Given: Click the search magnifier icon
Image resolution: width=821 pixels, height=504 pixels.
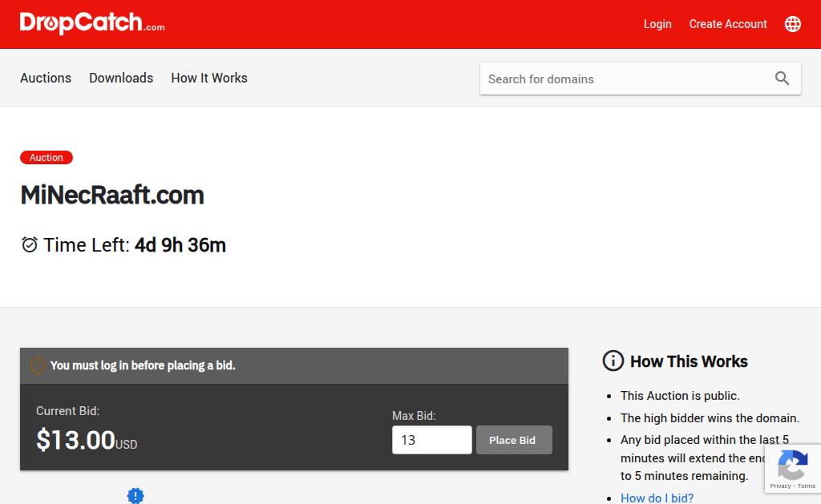Looking at the screenshot, I should (782, 79).
